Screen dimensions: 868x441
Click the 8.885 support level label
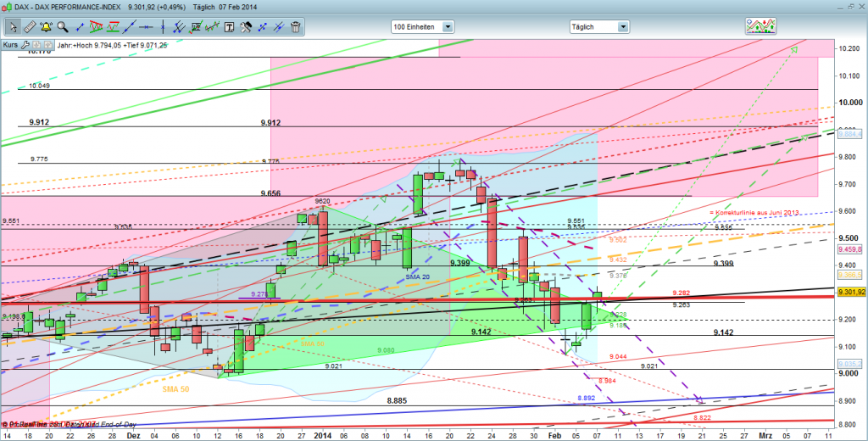(398, 400)
